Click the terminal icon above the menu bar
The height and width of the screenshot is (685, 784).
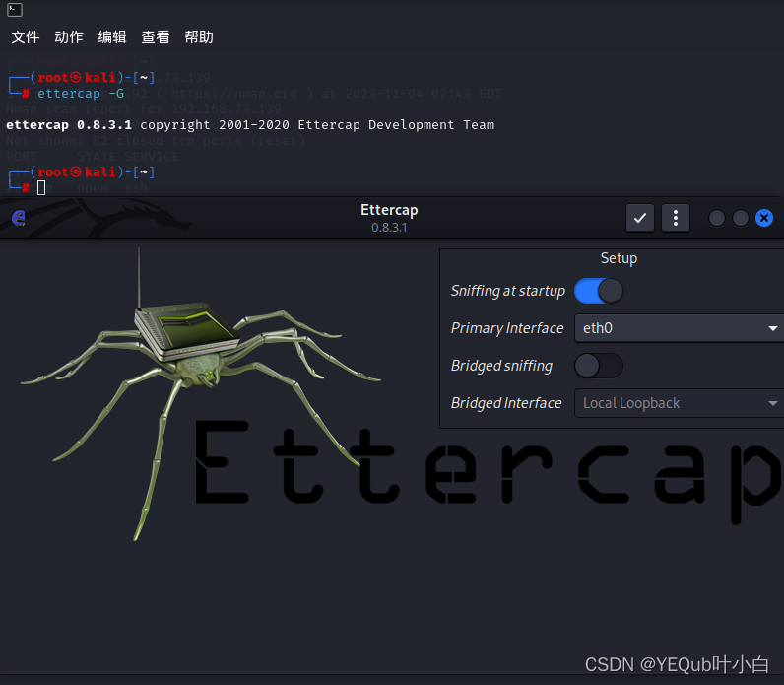coord(15,10)
